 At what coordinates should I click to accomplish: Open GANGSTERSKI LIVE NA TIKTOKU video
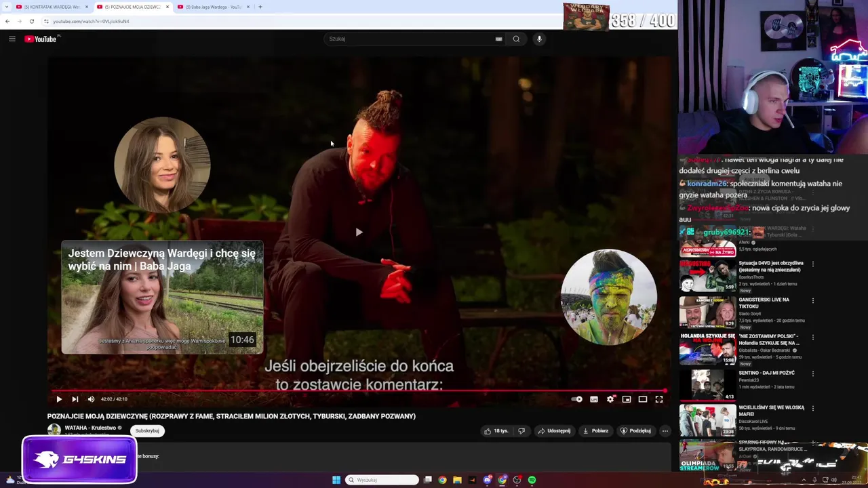pyautogui.click(x=764, y=303)
